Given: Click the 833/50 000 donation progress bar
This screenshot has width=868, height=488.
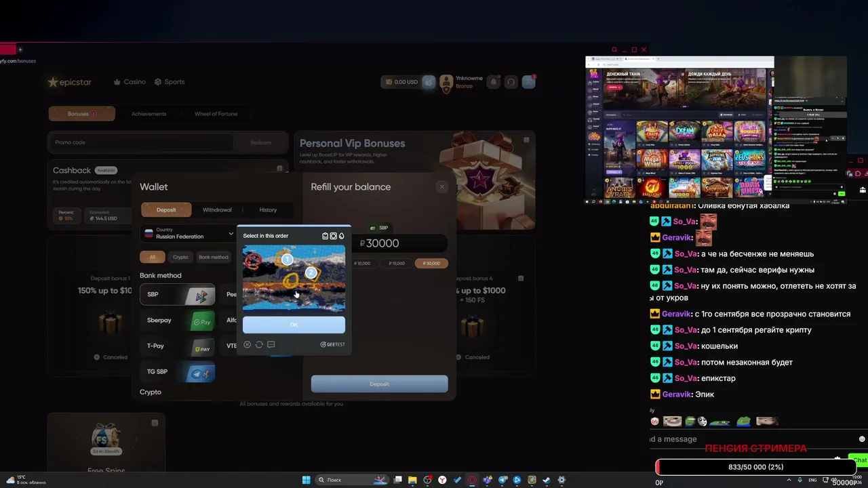Looking at the screenshot, I should pos(755,467).
